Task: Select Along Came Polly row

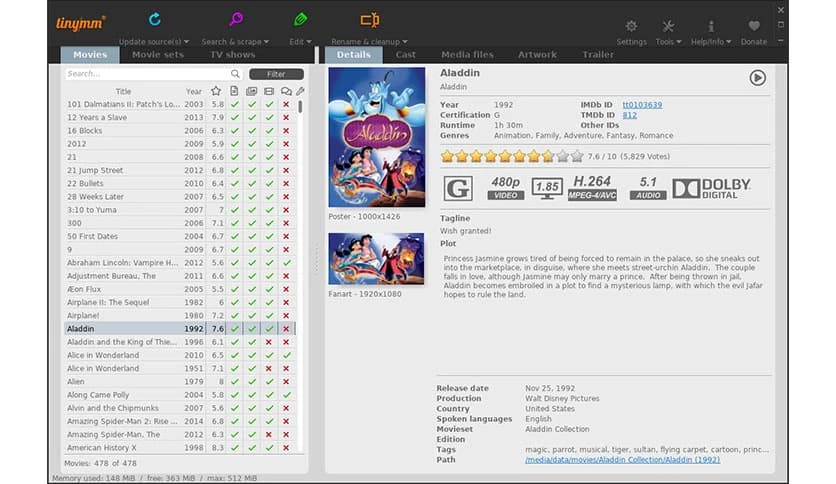Action: (x=180, y=395)
